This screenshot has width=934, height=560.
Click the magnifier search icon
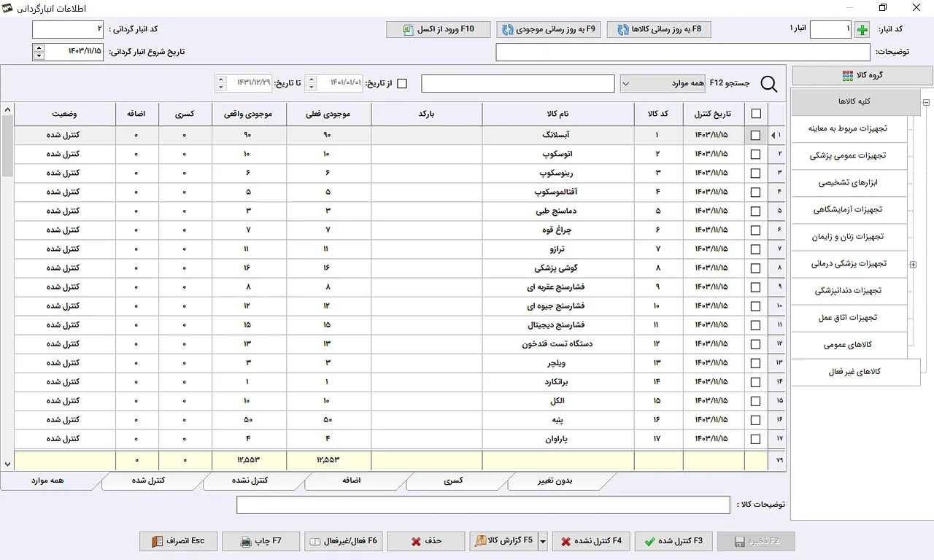(x=769, y=84)
